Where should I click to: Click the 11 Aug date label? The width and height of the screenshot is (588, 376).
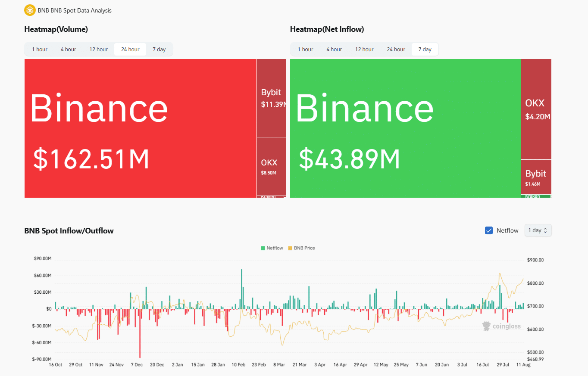pyautogui.click(x=523, y=364)
